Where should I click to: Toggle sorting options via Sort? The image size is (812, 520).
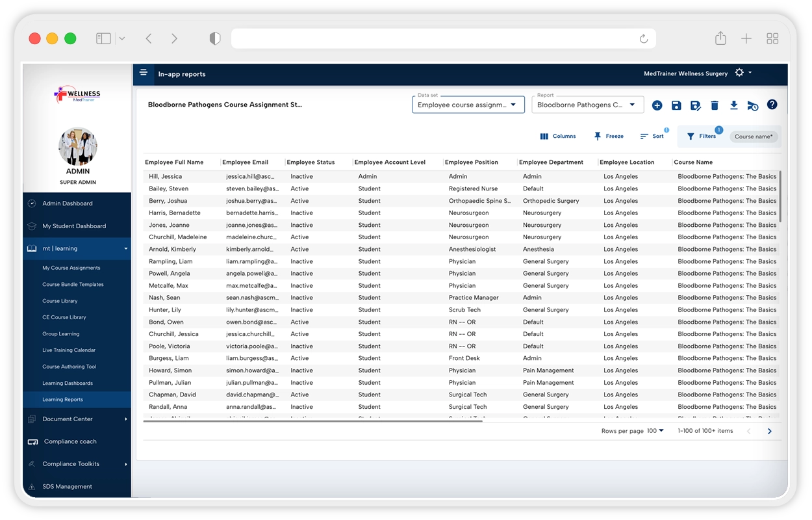tap(653, 136)
